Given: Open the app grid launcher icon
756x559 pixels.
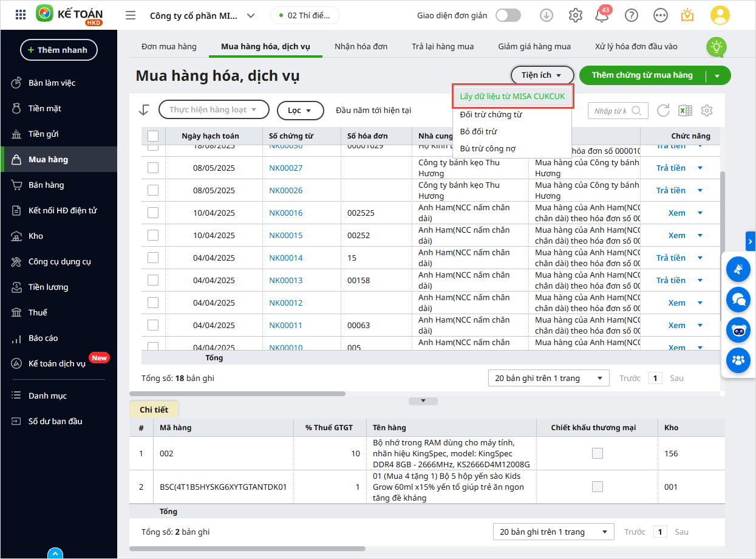Looking at the screenshot, I should coord(21,15).
